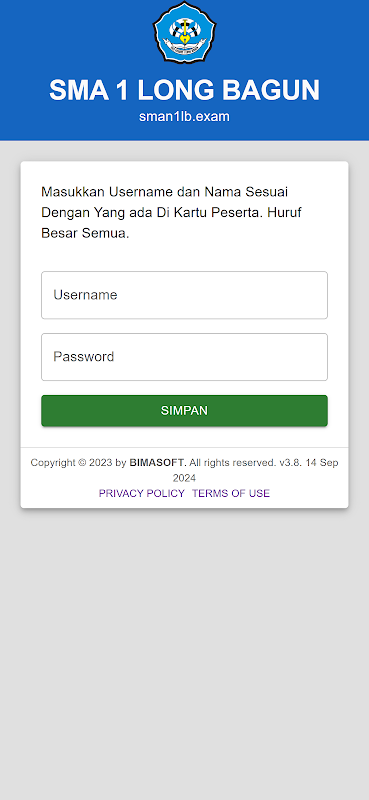The width and height of the screenshot is (369, 800).
Task: Open the PRIVACY POLICY link
Action: [x=141, y=493]
